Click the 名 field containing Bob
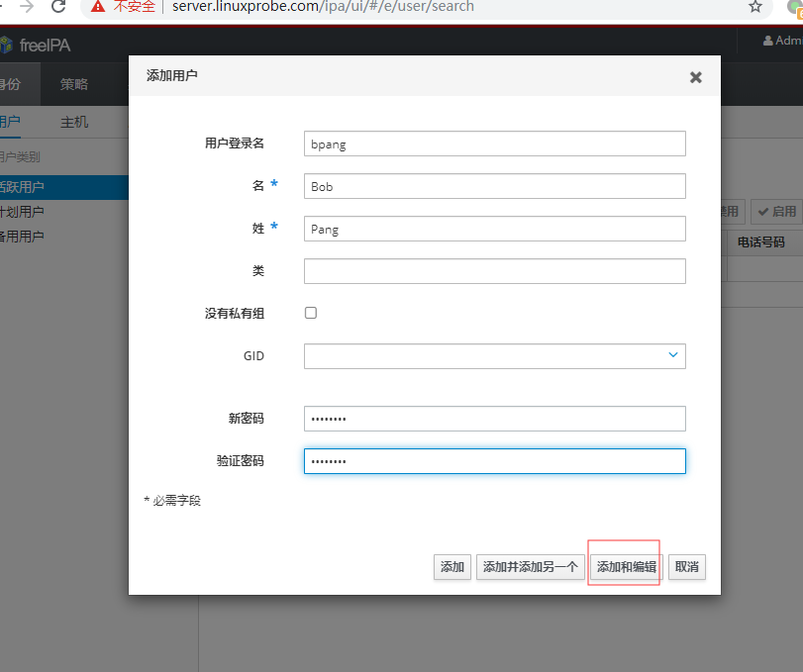The width and height of the screenshot is (803, 672). click(x=495, y=186)
